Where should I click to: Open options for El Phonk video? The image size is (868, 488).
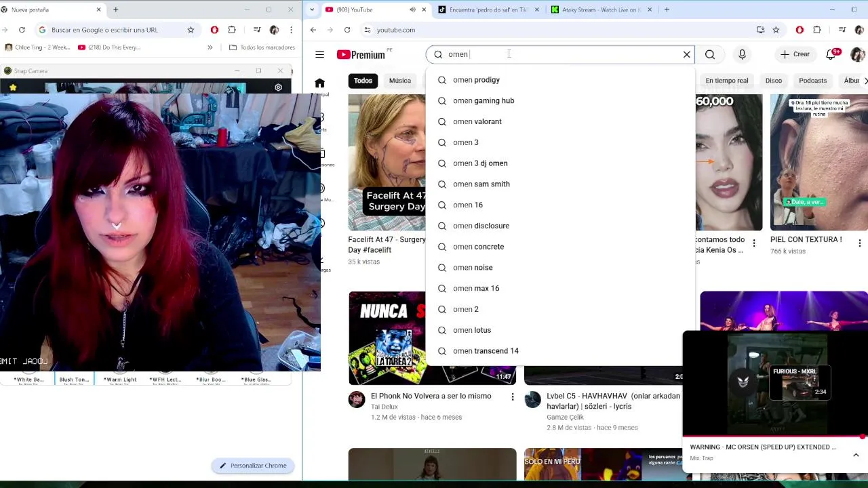tap(513, 396)
